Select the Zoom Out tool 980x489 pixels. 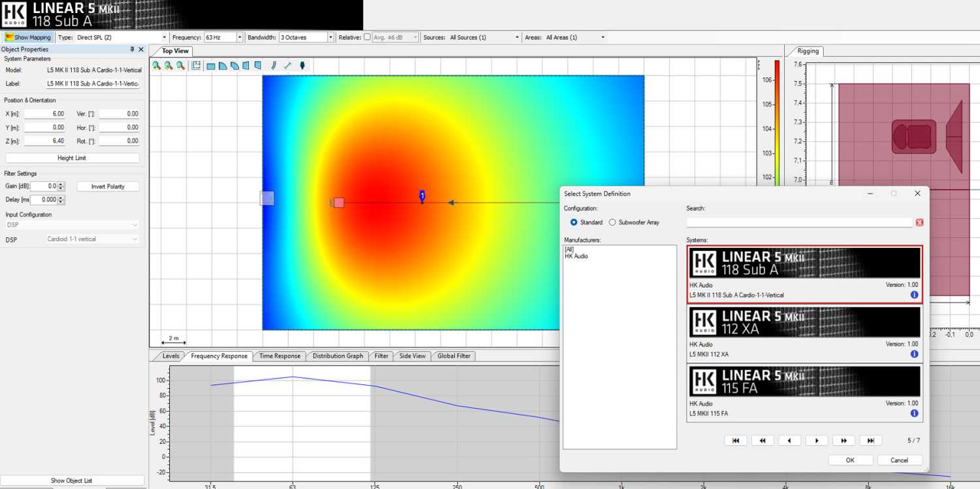point(168,65)
